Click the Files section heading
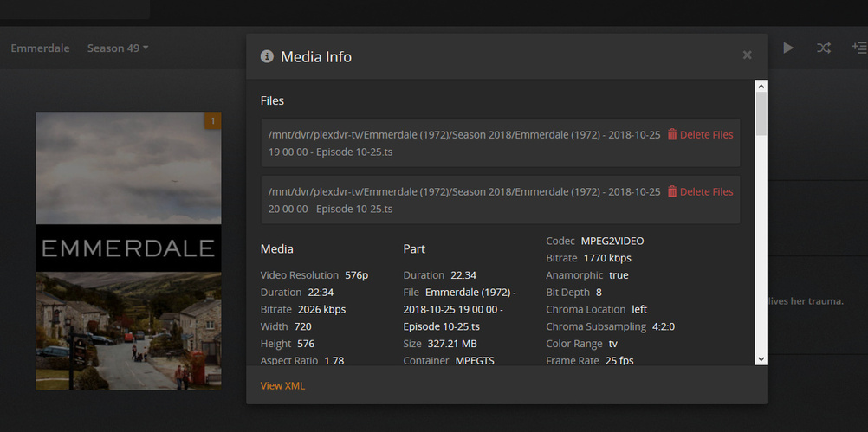The height and width of the screenshot is (432, 868). click(x=272, y=100)
